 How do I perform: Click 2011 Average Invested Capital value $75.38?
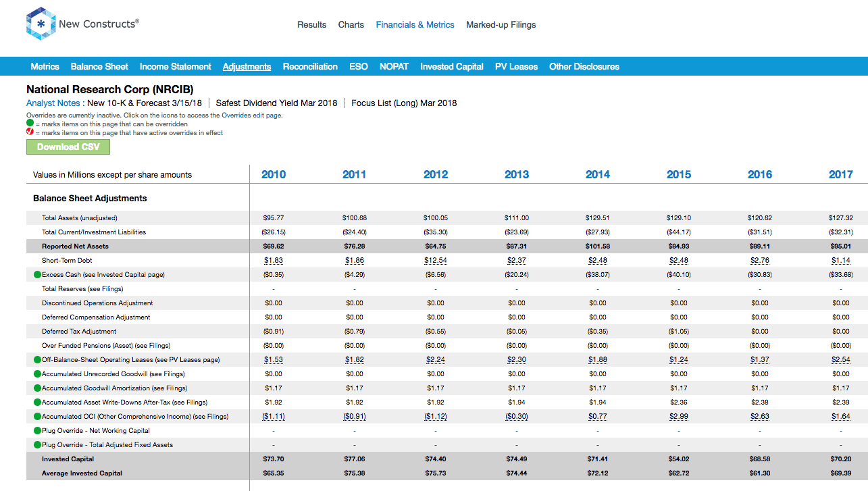click(x=355, y=473)
